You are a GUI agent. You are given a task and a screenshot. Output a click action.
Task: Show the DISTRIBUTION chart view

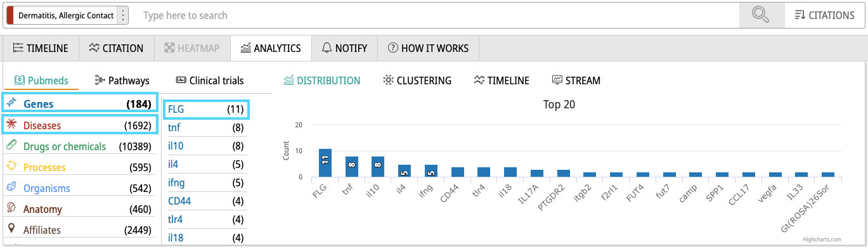click(x=322, y=80)
